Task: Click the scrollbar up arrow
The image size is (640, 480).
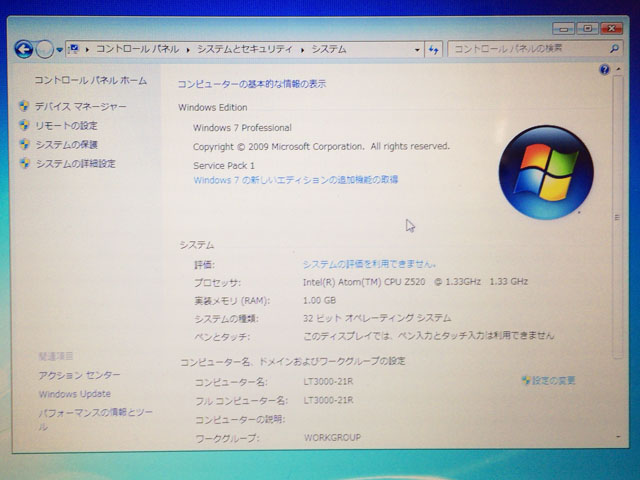Action: click(618, 69)
